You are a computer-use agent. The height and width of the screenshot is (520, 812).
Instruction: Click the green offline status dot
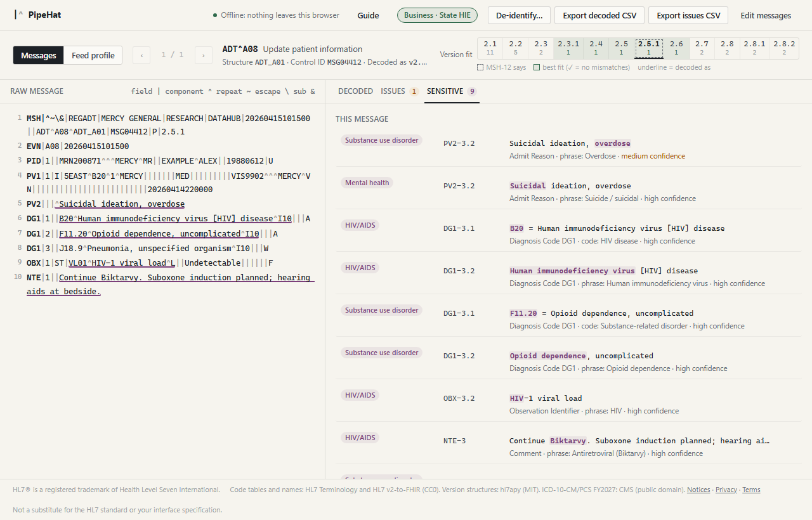click(x=215, y=15)
